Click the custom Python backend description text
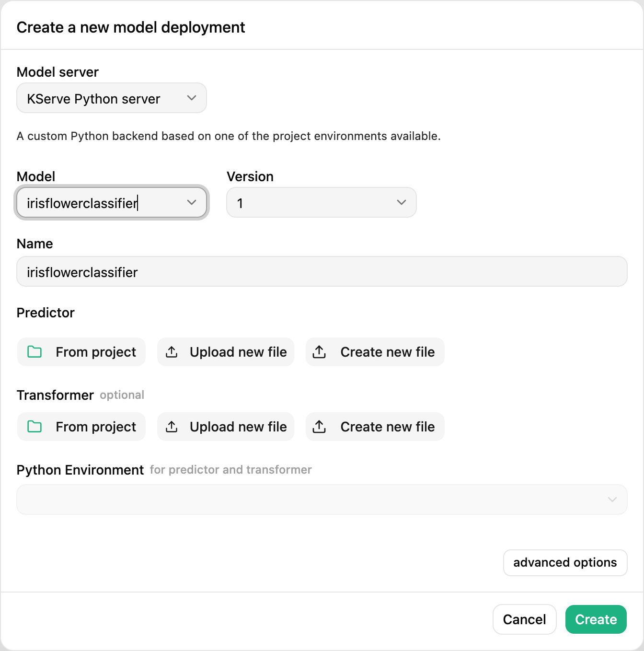This screenshot has width=644, height=651. tap(229, 136)
